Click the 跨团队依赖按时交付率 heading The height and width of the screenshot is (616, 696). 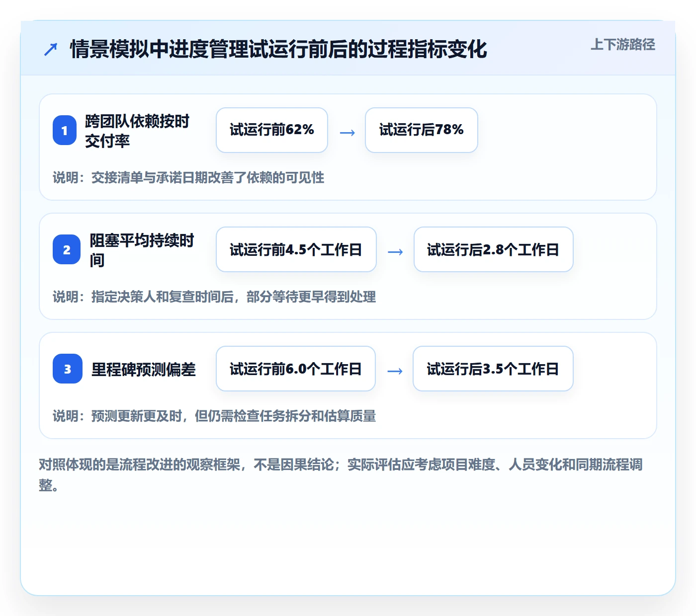click(137, 131)
